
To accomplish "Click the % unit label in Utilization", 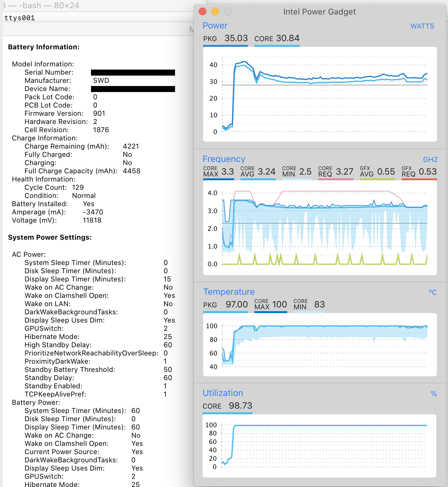I will [434, 394].
